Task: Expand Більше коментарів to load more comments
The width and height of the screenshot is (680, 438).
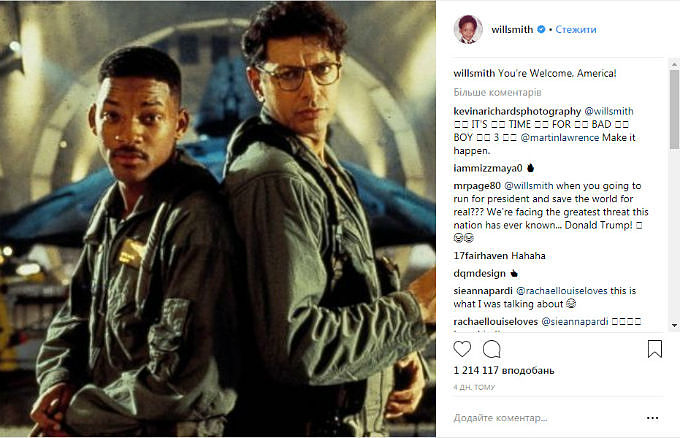Action: [497, 92]
